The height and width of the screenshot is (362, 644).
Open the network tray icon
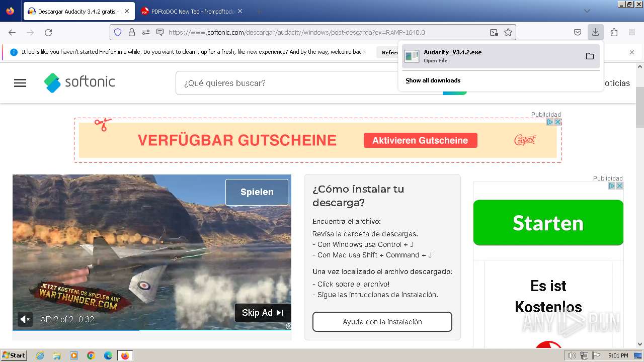[584, 355]
